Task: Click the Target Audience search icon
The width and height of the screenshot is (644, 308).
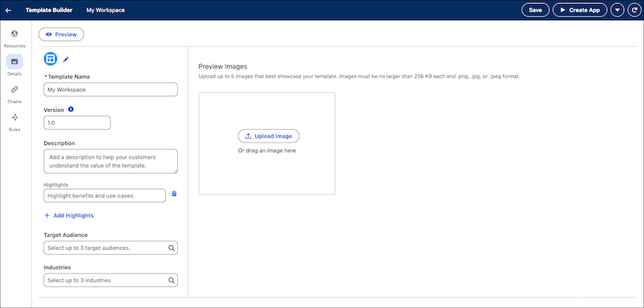Action: click(x=171, y=248)
